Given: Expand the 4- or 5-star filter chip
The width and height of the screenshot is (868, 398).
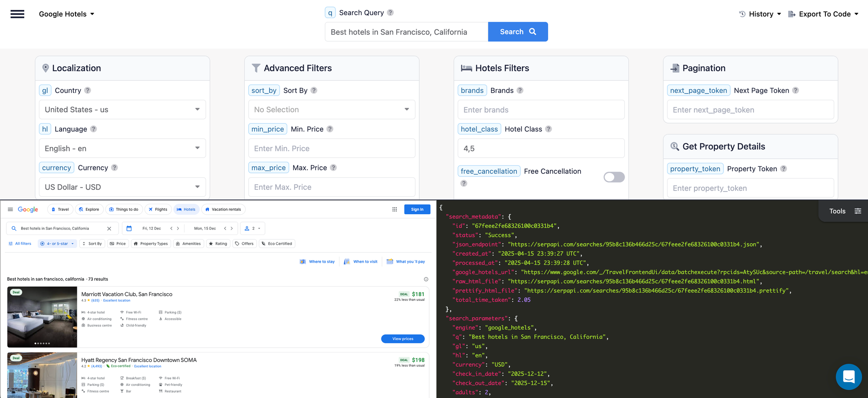Looking at the screenshot, I should click(x=57, y=244).
